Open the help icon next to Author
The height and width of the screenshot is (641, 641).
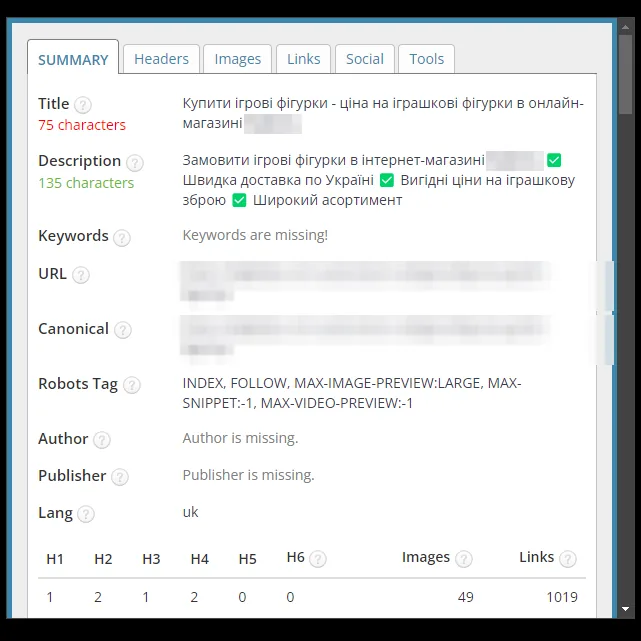pyautogui.click(x=101, y=440)
